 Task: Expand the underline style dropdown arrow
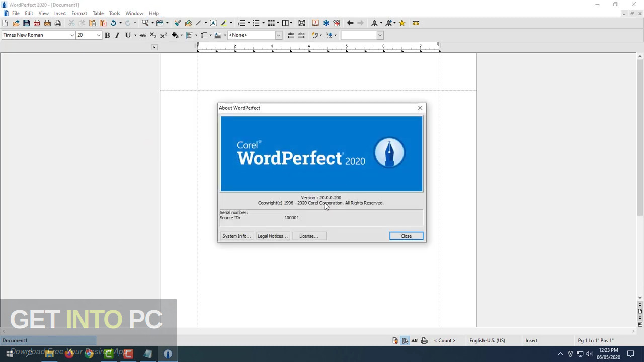click(x=135, y=35)
